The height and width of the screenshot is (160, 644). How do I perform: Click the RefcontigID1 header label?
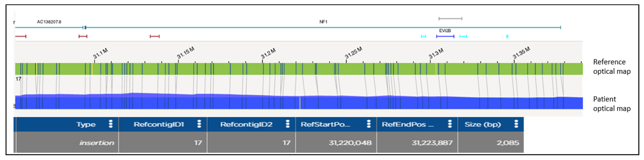click(x=159, y=125)
